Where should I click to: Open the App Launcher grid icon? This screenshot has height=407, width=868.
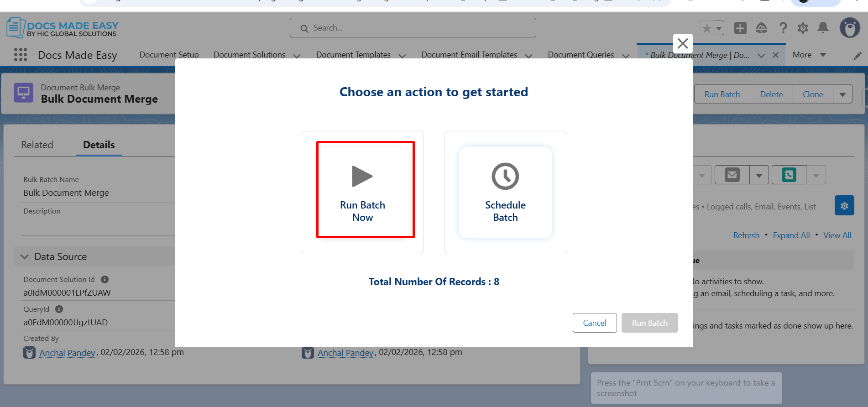(21, 55)
